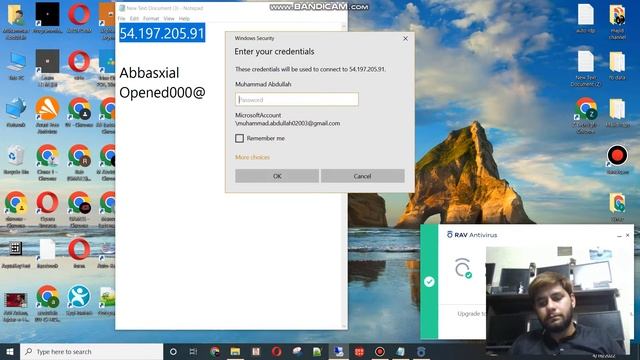Switch to Bandicam recorder on the taskbar
This screenshot has width=640, height=360.
click(x=380, y=351)
